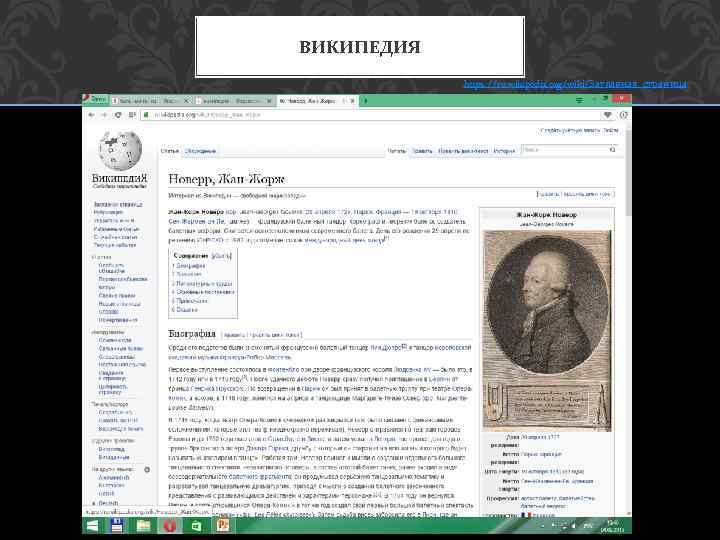Click the Wikipedia globe logo
Screen dimensions: 720x540
(120, 150)
